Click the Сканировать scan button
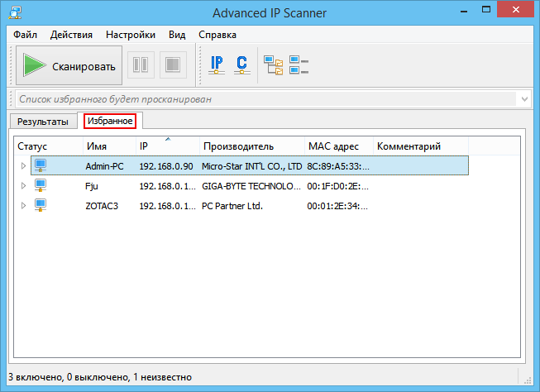 coord(69,65)
